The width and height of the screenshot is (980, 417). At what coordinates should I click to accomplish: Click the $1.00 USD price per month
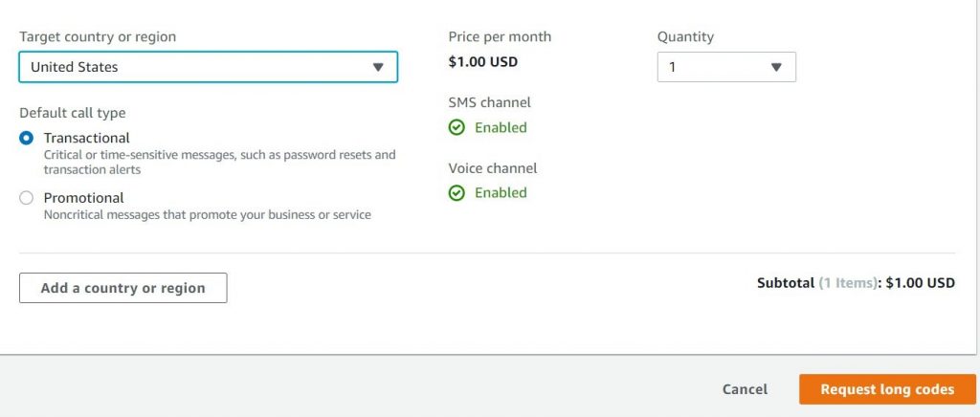483,62
